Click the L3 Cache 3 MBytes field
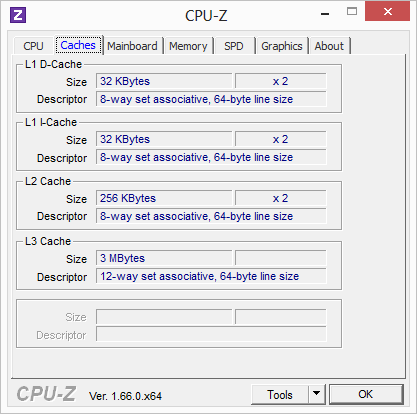Image resolution: width=417 pixels, height=414 pixels. tap(164, 258)
